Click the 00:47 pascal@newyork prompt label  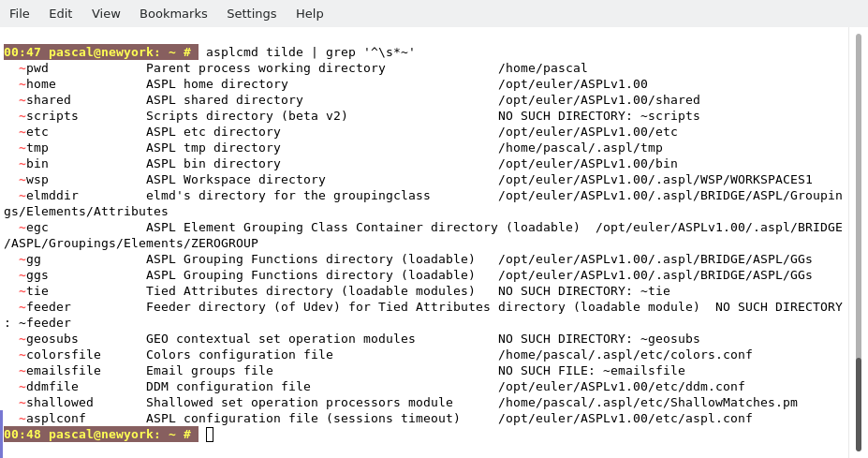[98, 52]
